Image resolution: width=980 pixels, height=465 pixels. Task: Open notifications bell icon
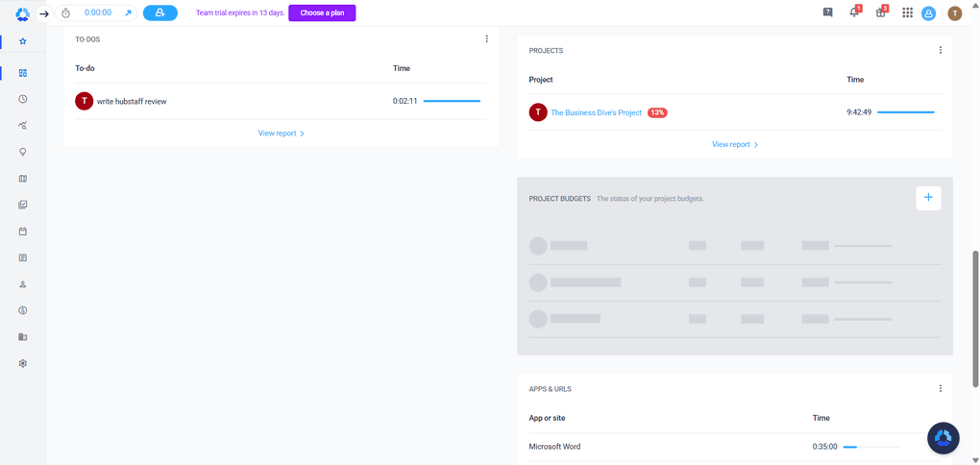pyautogui.click(x=854, y=12)
